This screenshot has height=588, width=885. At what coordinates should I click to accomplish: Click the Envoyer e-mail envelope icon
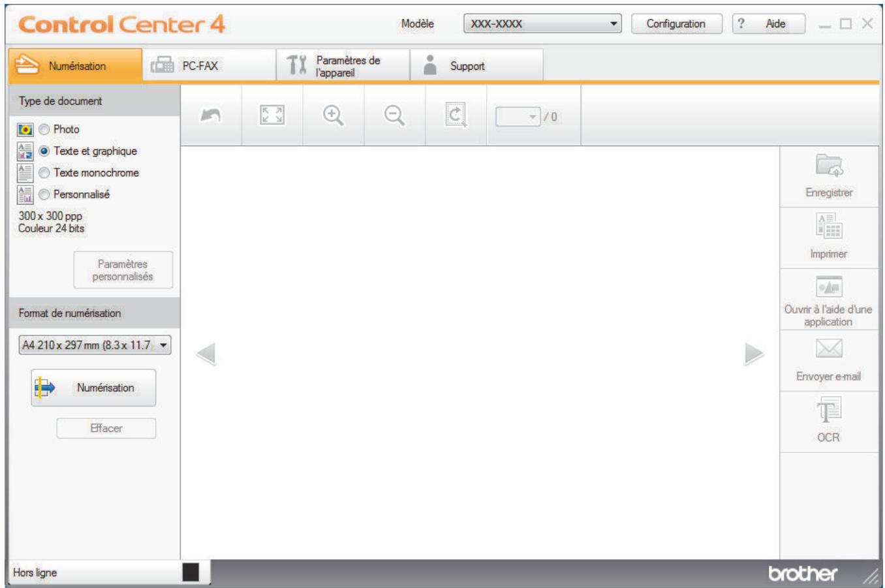(x=829, y=348)
